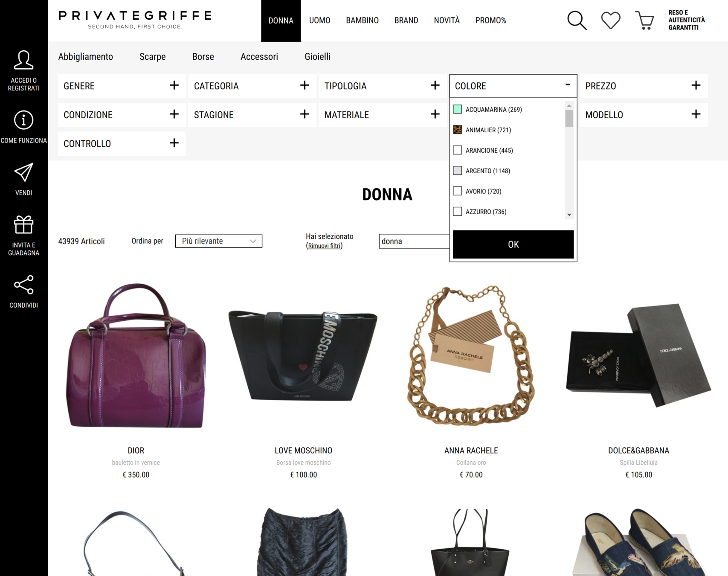Click the Condividi share icon
The width and height of the screenshot is (728, 576).
click(24, 285)
